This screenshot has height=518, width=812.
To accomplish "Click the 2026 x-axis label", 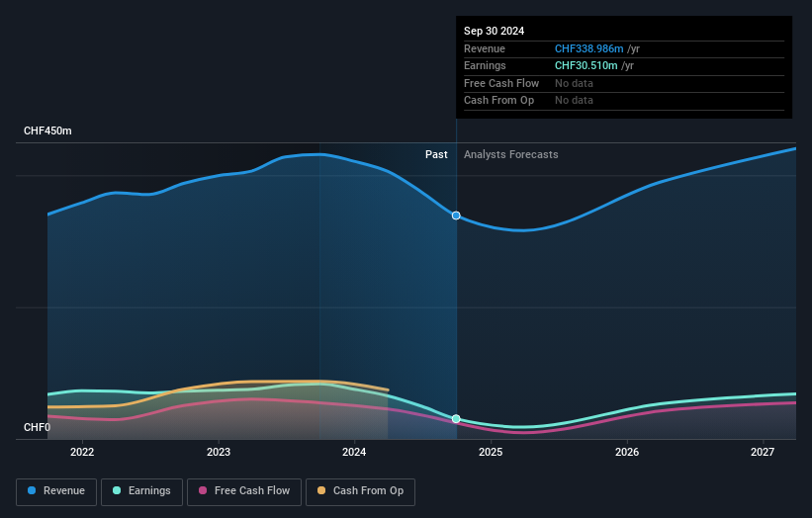I will (627, 452).
